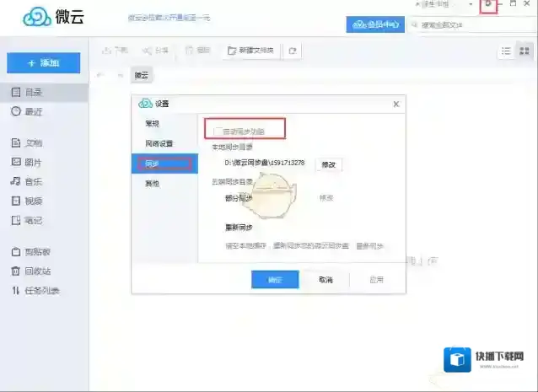Open the 回收站 recycle bin
This screenshot has width=538, height=392.
pos(35,271)
